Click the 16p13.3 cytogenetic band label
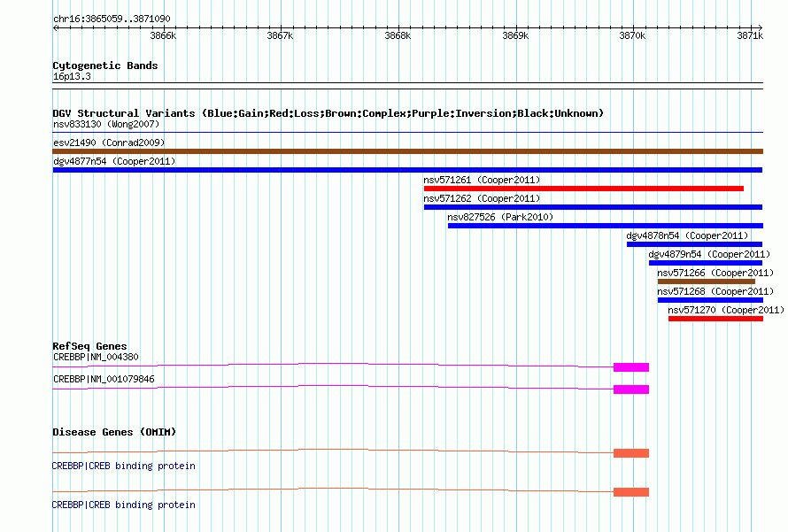Screen dimensions: 788x532 pos(72,76)
